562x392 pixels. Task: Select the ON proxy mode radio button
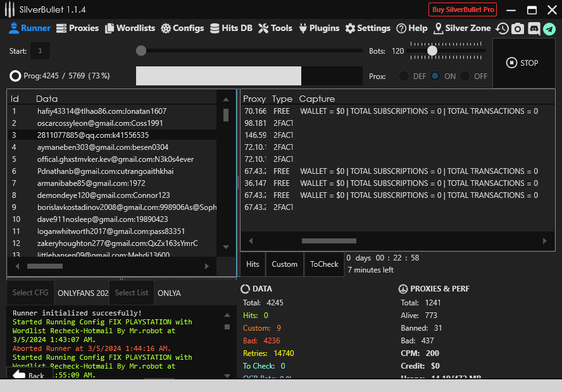[x=435, y=76]
